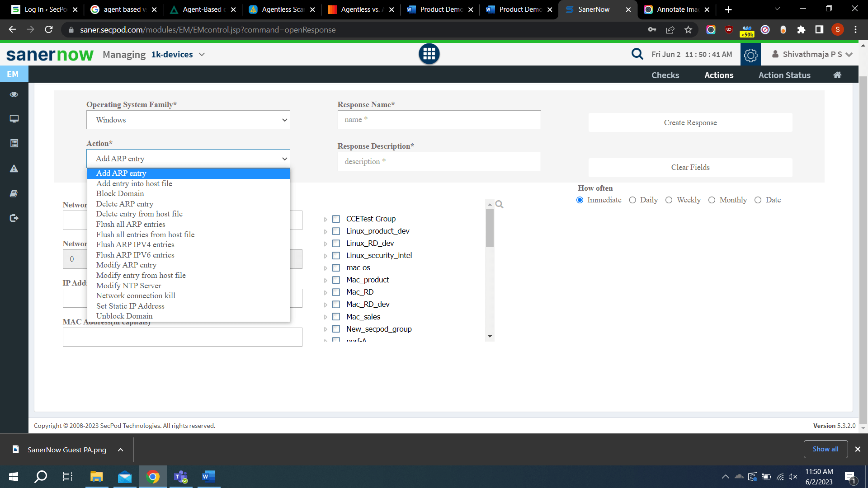868x488 pixels.
Task: Click the Create Response button
Action: tap(690, 122)
